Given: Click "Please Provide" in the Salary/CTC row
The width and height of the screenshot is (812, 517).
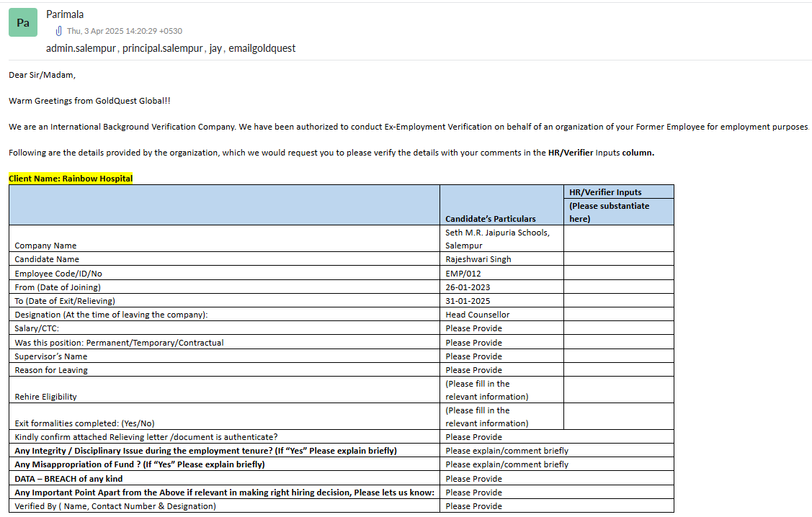Looking at the screenshot, I should pyautogui.click(x=473, y=328).
